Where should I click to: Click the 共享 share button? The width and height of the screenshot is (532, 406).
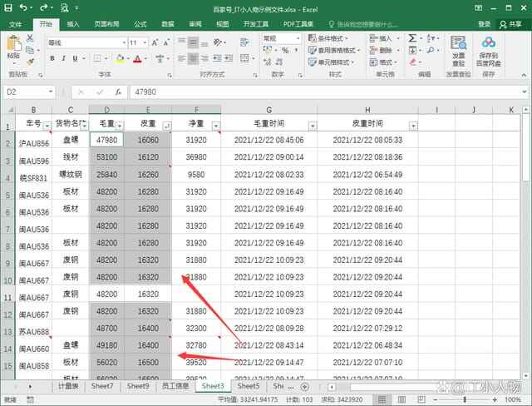click(x=509, y=24)
